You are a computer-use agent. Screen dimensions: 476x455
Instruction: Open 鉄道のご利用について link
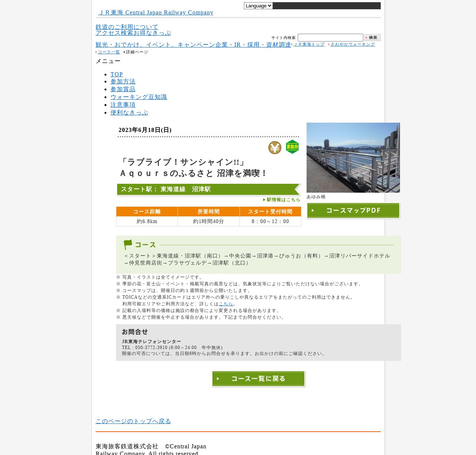point(127,27)
